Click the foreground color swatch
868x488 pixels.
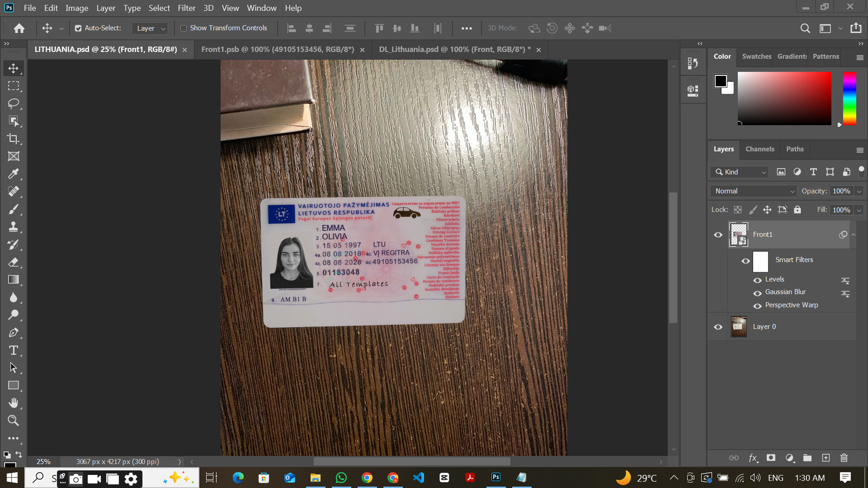tap(720, 81)
